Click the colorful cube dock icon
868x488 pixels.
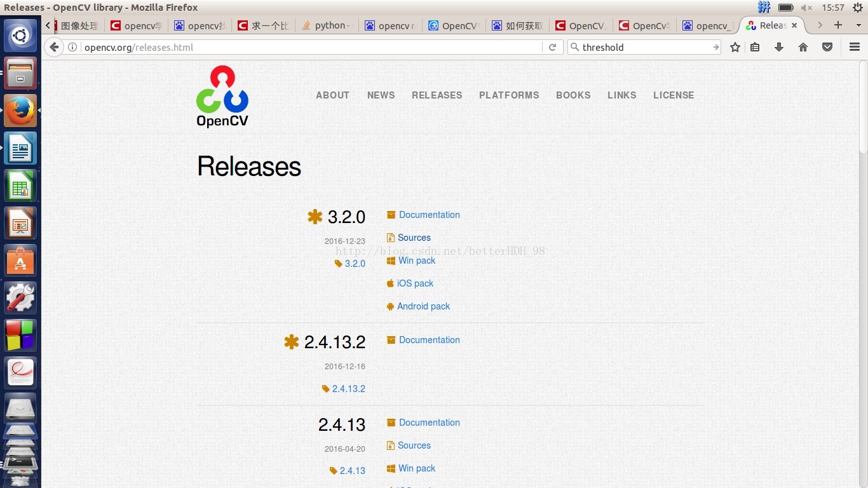20,335
